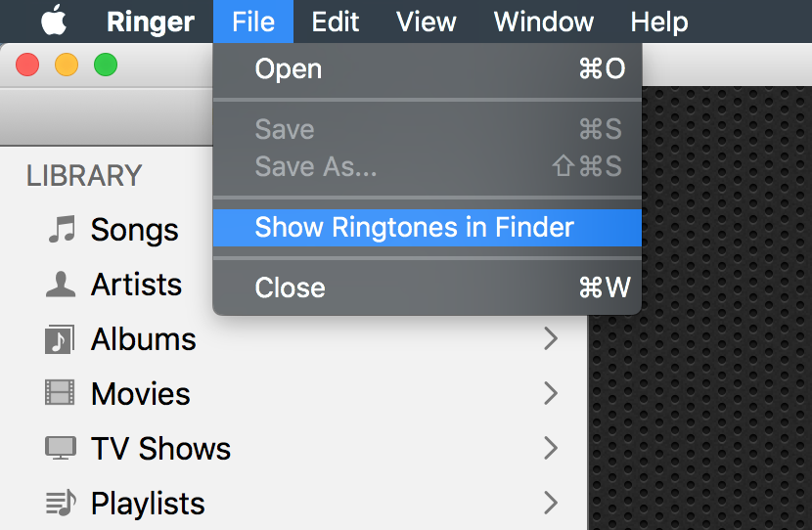Open the Help menu
Viewport: 812px width, 530px height.
658,22
